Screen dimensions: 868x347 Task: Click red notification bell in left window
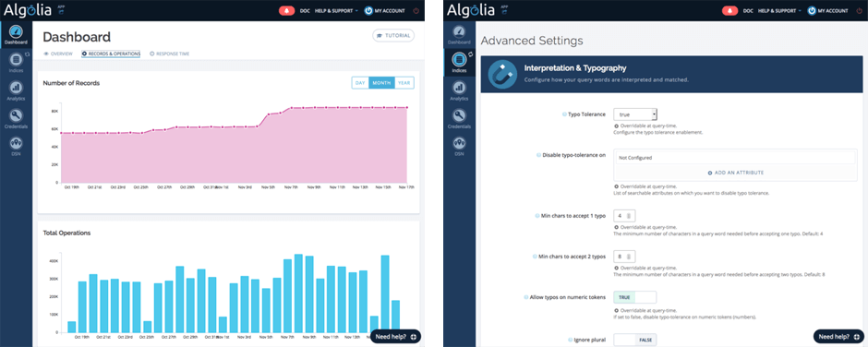[287, 10]
